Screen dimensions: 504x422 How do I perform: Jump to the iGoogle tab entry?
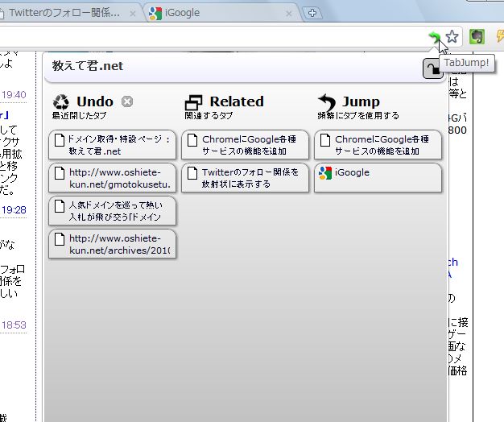[x=378, y=178]
